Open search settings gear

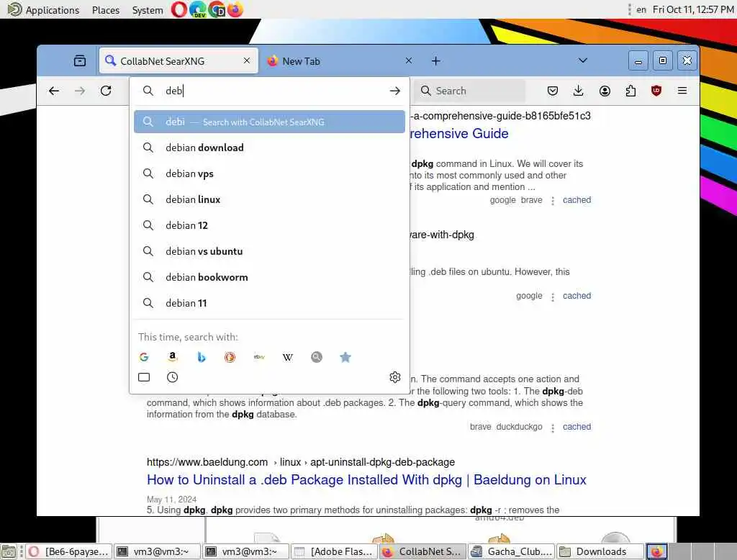click(395, 377)
